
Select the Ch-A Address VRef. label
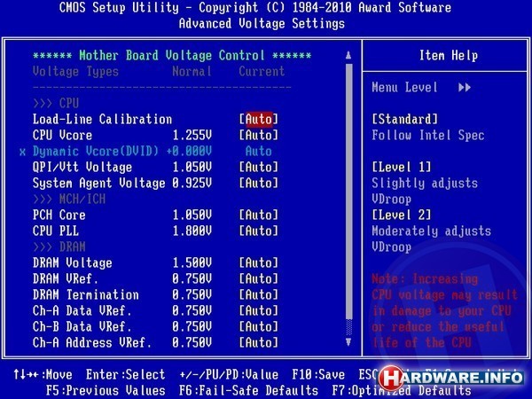[x=92, y=342]
